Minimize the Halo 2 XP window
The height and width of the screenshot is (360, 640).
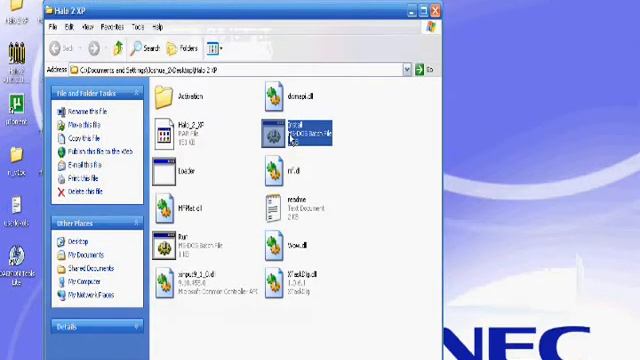(x=412, y=11)
